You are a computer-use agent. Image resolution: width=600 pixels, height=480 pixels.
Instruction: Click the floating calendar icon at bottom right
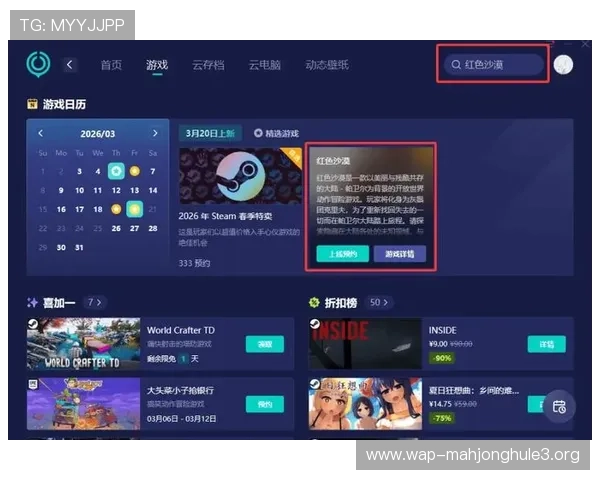559,405
